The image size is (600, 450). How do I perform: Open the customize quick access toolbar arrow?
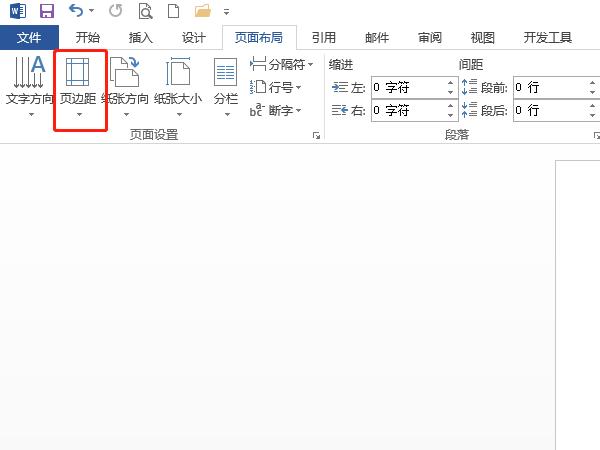(x=226, y=13)
